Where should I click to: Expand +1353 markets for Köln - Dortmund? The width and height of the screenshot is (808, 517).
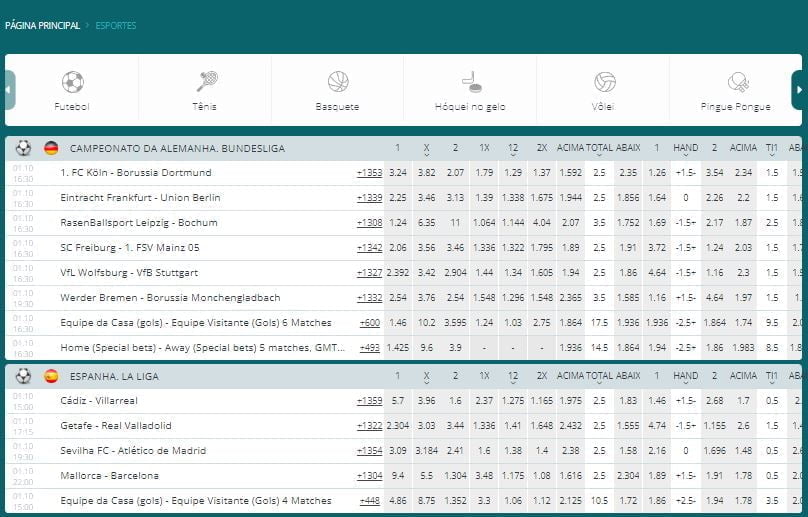click(x=369, y=173)
